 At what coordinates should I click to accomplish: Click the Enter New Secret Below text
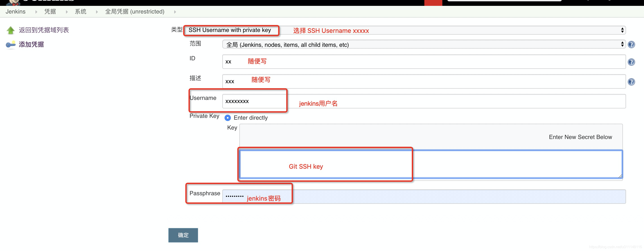click(x=580, y=137)
